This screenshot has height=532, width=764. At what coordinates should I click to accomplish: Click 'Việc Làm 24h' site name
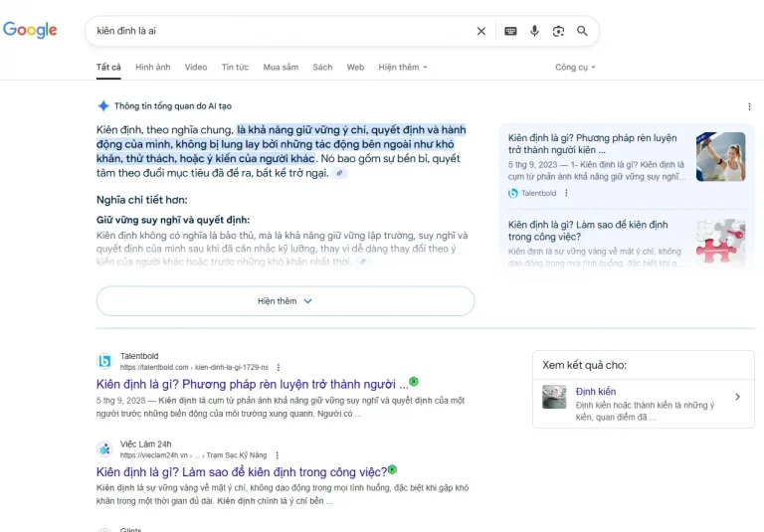145,443
